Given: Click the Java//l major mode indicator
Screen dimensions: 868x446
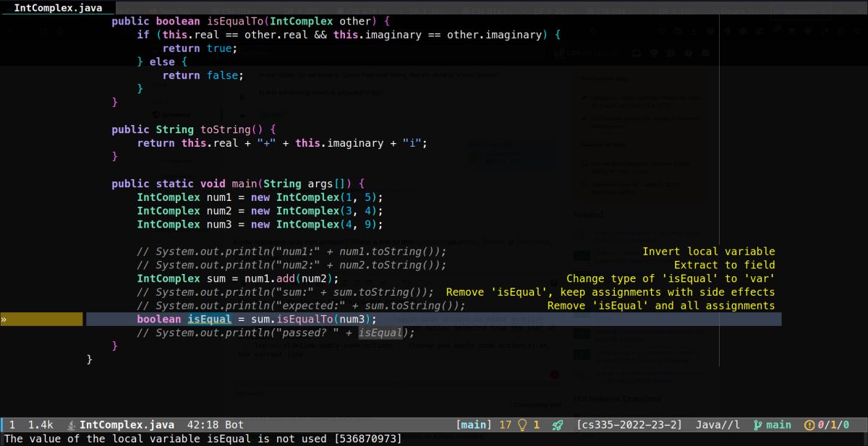Looking at the screenshot, I should coord(718,425).
